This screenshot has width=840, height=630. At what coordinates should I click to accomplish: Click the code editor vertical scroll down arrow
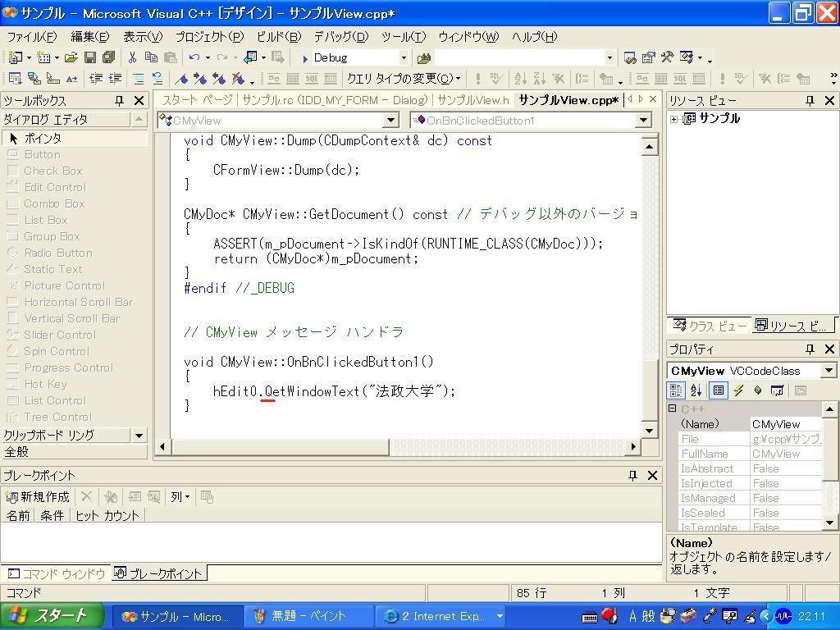tap(649, 430)
